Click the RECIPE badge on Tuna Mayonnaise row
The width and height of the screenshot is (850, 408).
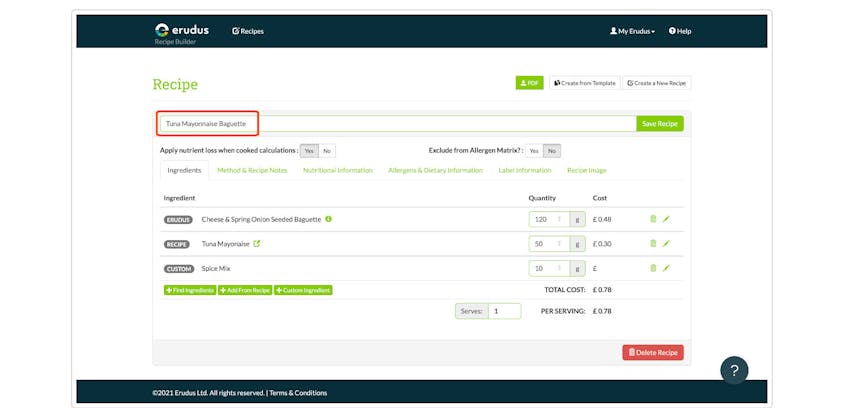pos(177,244)
